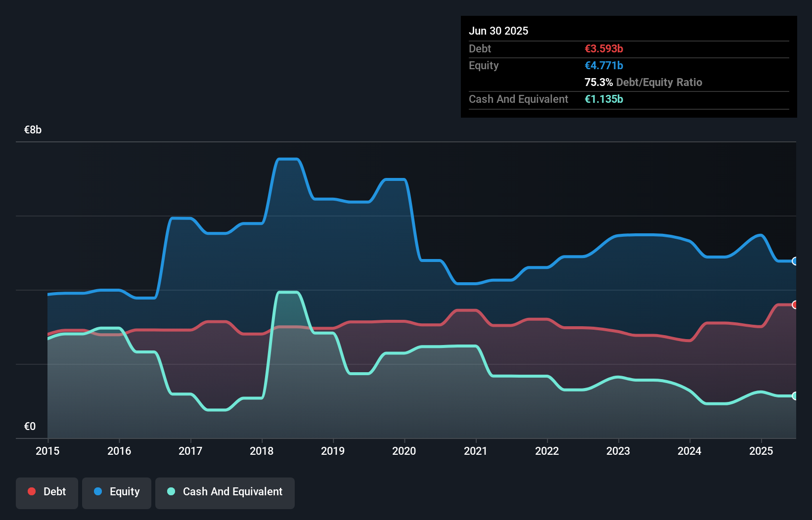The image size is (812, 520).
Task: Click the €0 y-axis label
Action: pyautogui.click(x=30, y=426)
